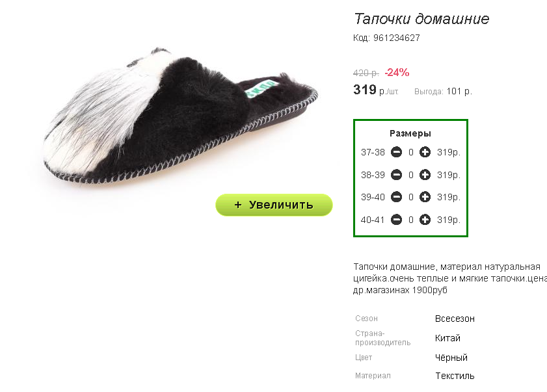Click the -24% discount label
Viewport: 547px width, 392px height.
[x=397, y=73]
